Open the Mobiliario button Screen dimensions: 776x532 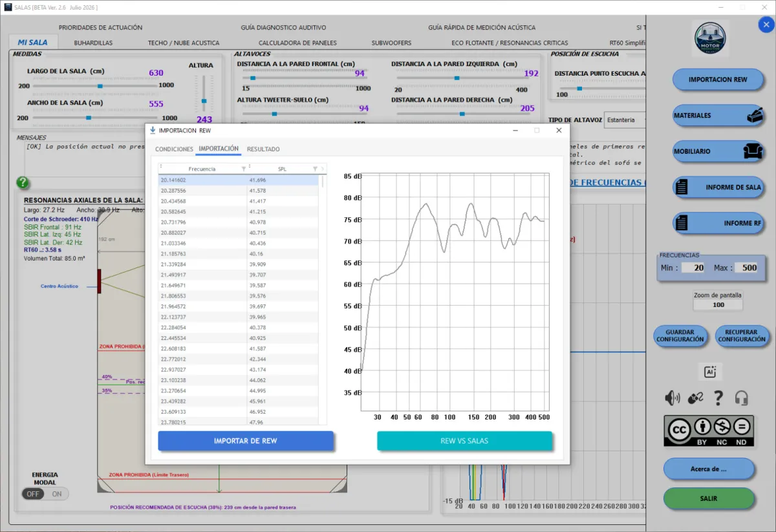[718, 151]
